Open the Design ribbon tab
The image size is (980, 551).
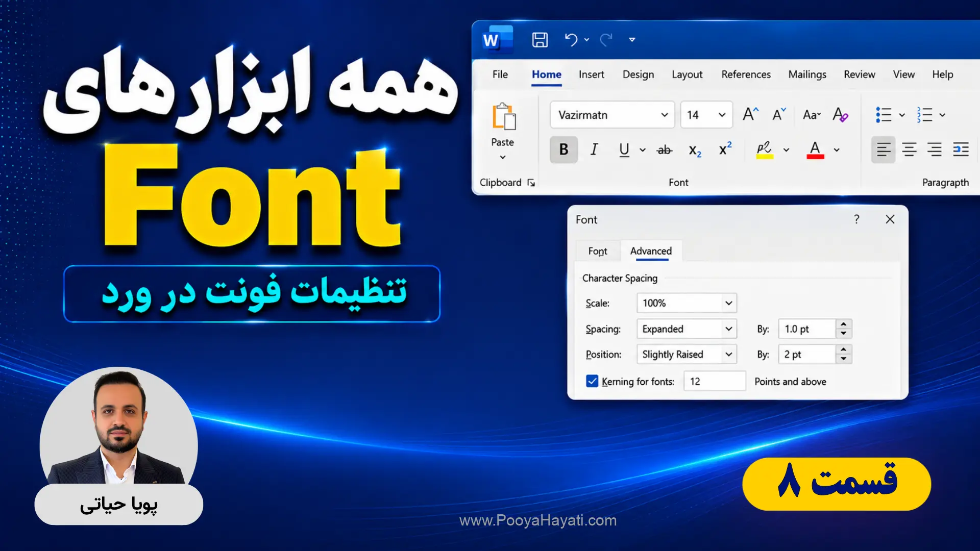click(638, 74)
